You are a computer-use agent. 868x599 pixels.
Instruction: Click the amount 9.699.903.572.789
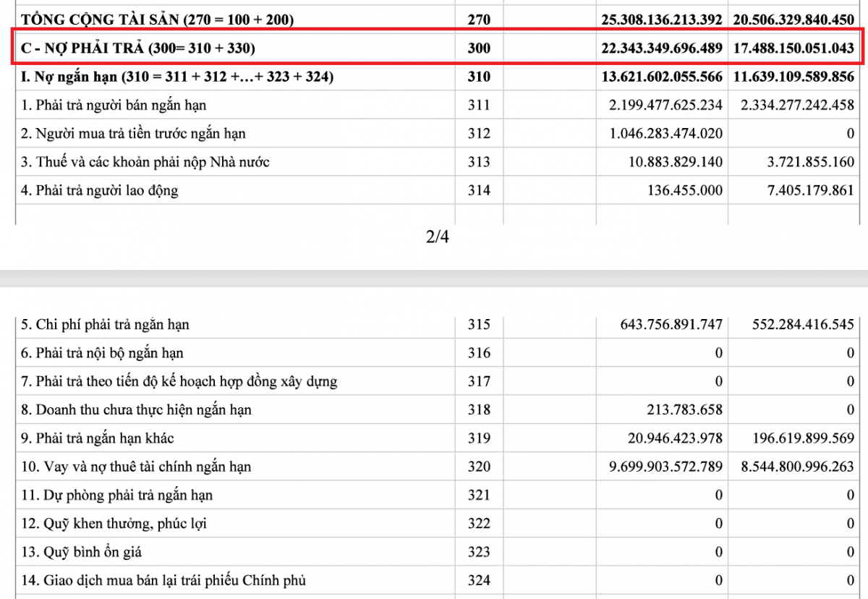tap(666, 467)
